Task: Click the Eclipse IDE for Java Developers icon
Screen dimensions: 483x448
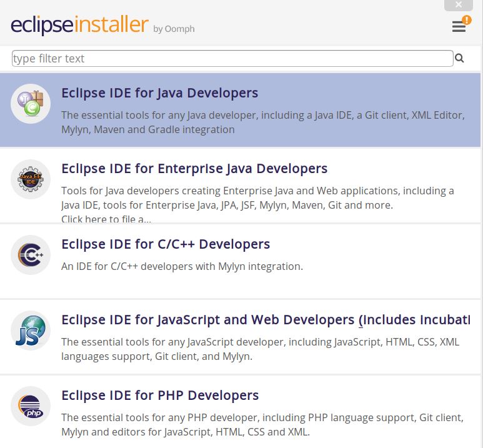Action: [x=31, y=104]
